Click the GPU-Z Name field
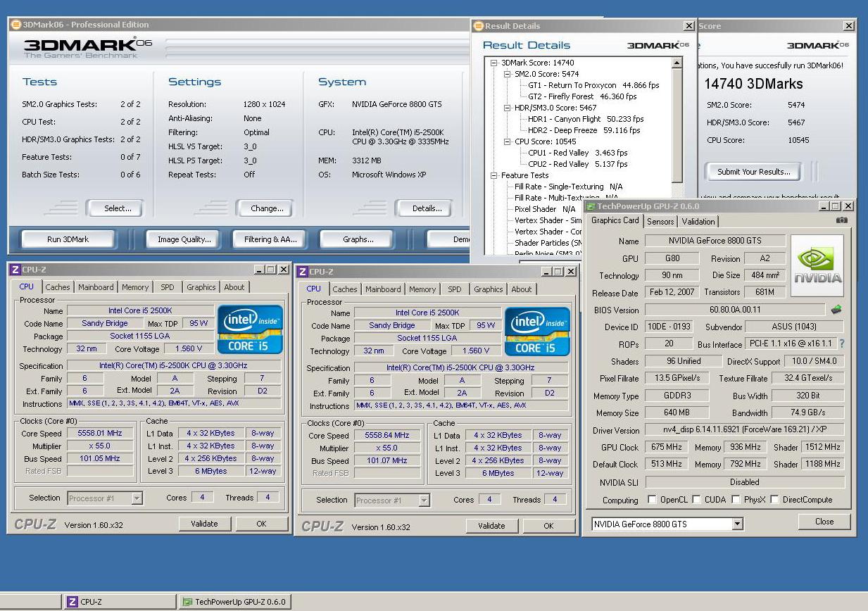868x611 pixels. [x=715, y=241]
